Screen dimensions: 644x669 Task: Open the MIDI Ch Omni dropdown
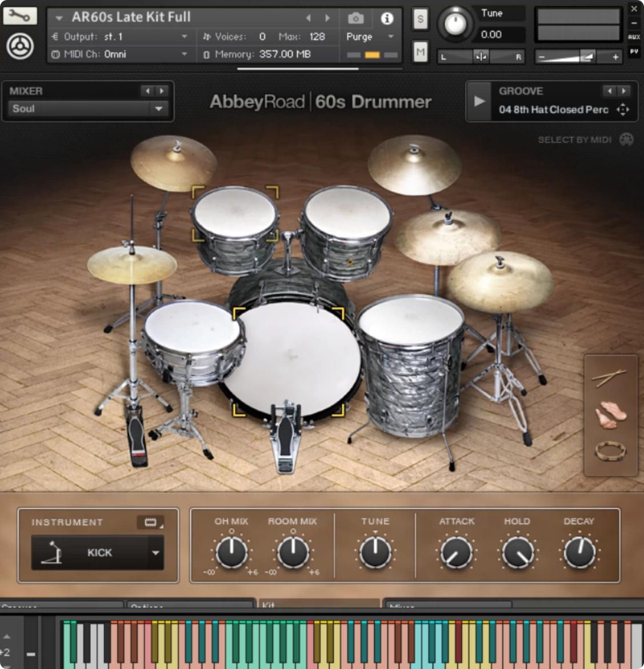tap(184, 54)
